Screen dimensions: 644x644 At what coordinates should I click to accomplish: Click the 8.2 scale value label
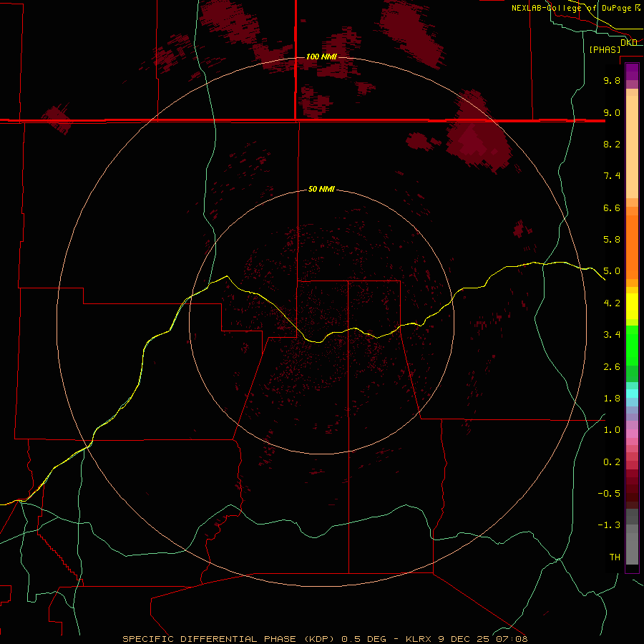click(x=612, y=144)
